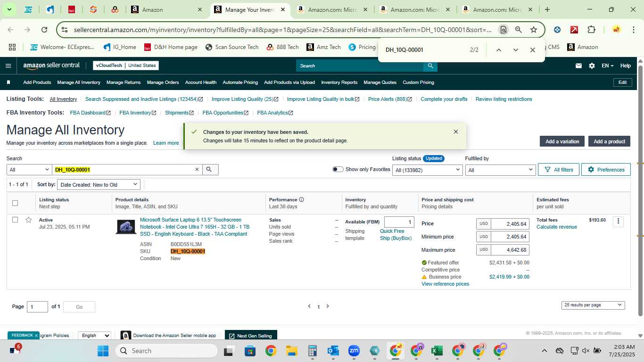Image resolution: width=644 pixels, height=362 pixels.
Task: Open the EN language dropdown
Action: 607,66
